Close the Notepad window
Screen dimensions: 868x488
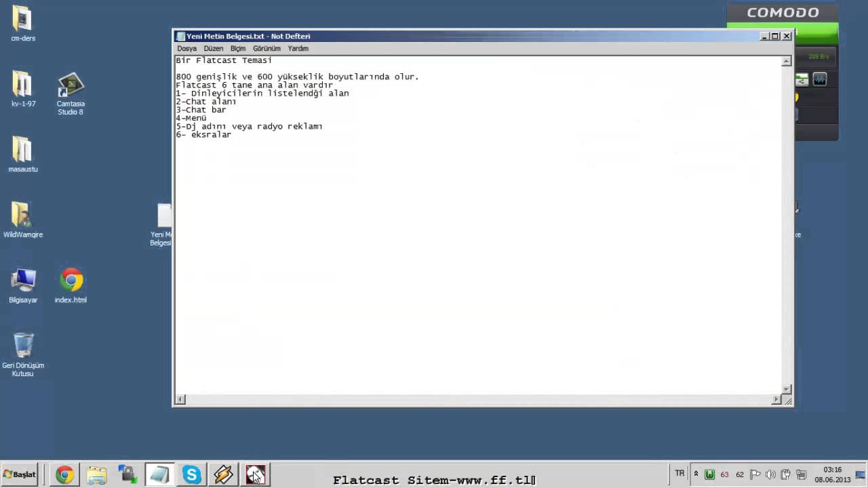[787, 36]
